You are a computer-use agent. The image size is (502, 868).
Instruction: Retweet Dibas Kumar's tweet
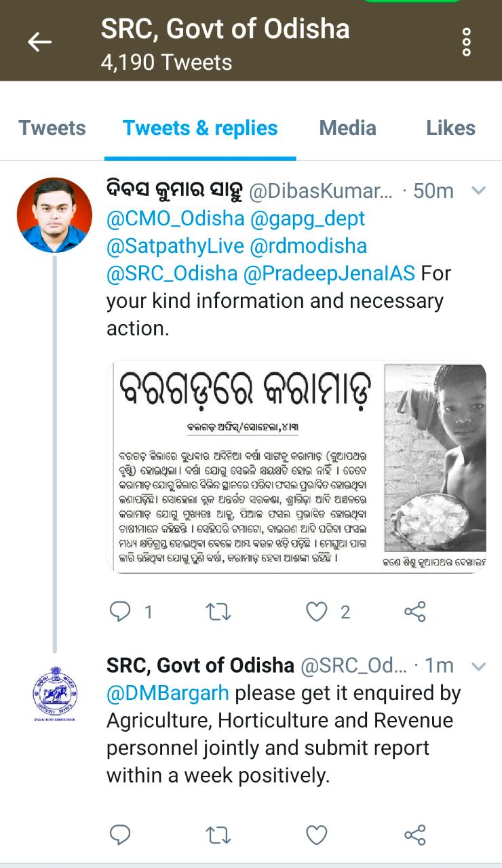pos(218,612)
